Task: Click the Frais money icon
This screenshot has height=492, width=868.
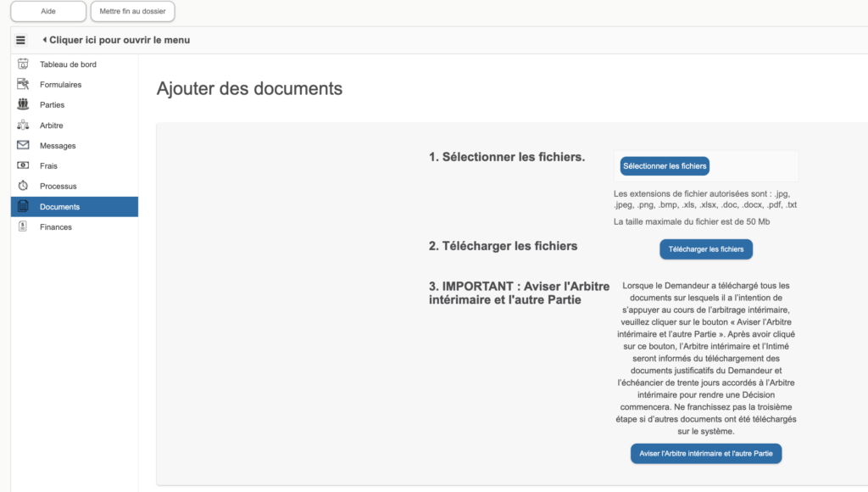Action: point(23,165)
